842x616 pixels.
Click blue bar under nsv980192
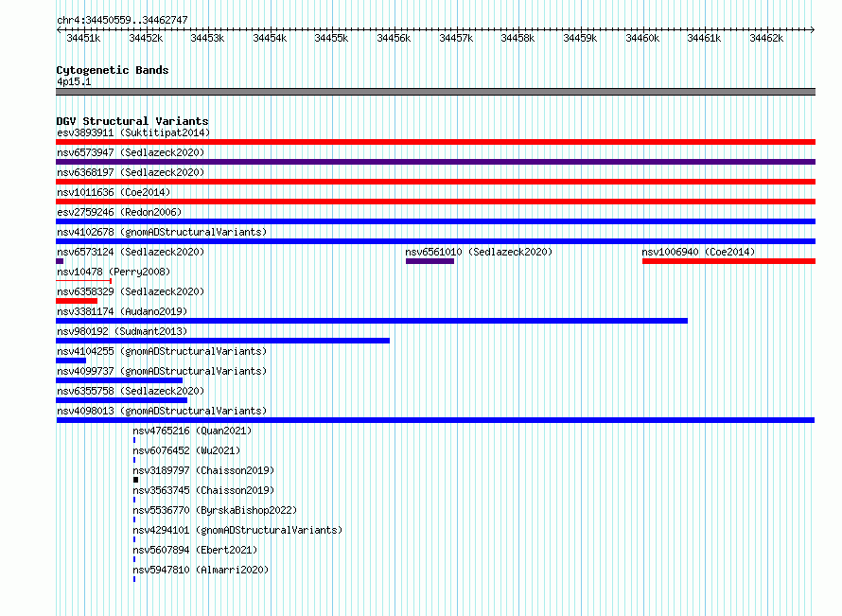tap(223, 341)
